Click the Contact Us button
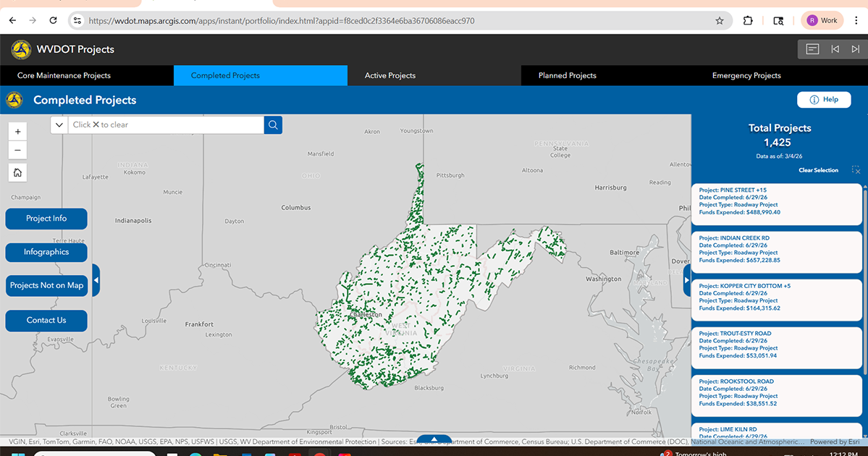The image size is (868, 456). pyautogui.click(x=46, y=321)
